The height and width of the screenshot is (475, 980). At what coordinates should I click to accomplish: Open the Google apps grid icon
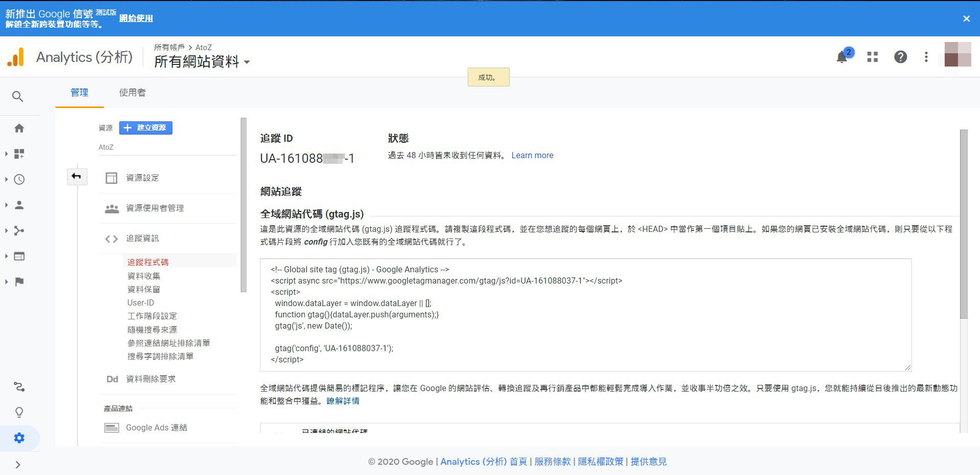pos(873,57)
